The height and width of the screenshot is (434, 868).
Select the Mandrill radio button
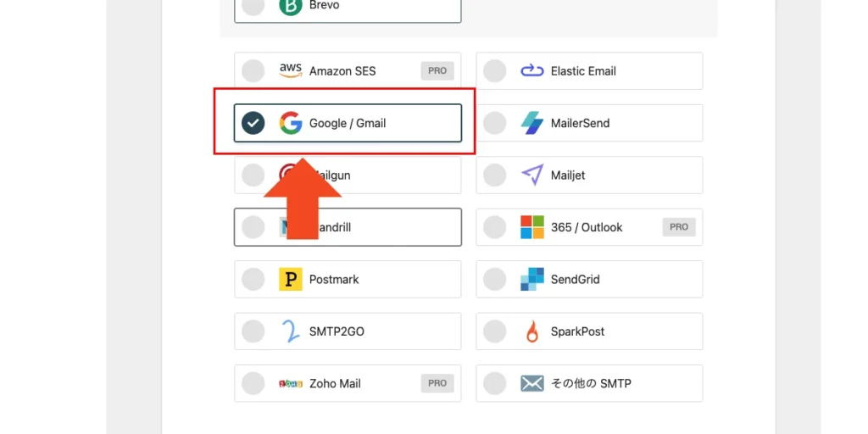253,227
